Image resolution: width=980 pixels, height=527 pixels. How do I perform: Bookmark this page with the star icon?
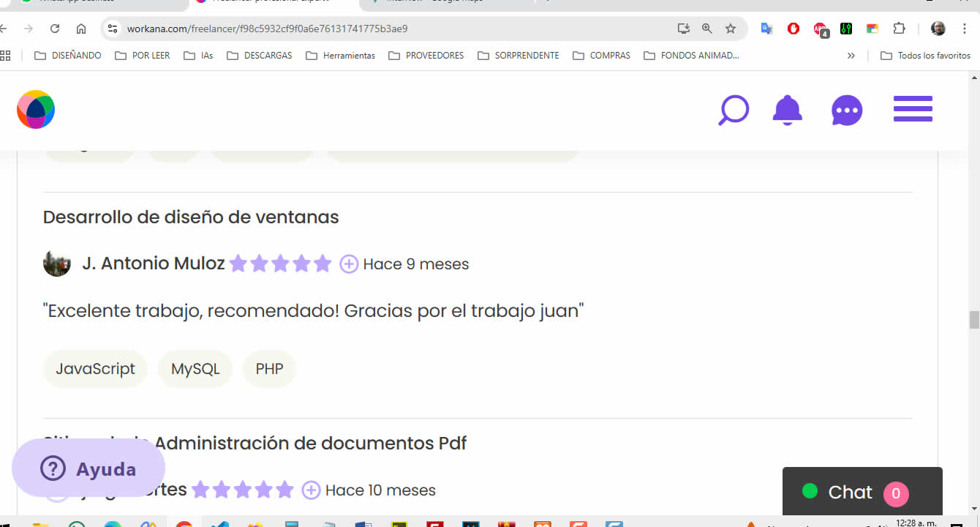[730, 29]
